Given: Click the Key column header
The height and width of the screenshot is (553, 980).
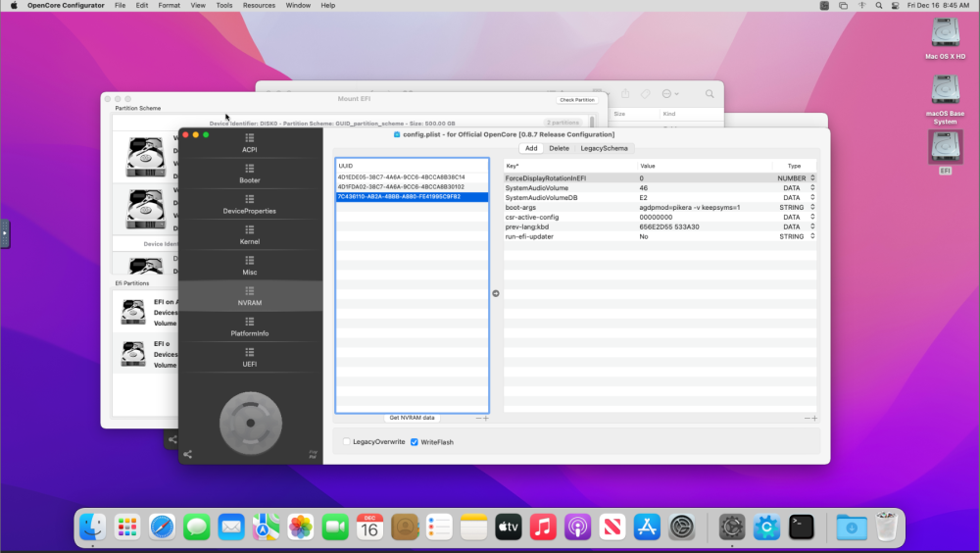Looking at the screenshot, I should [x=570, y=166].
